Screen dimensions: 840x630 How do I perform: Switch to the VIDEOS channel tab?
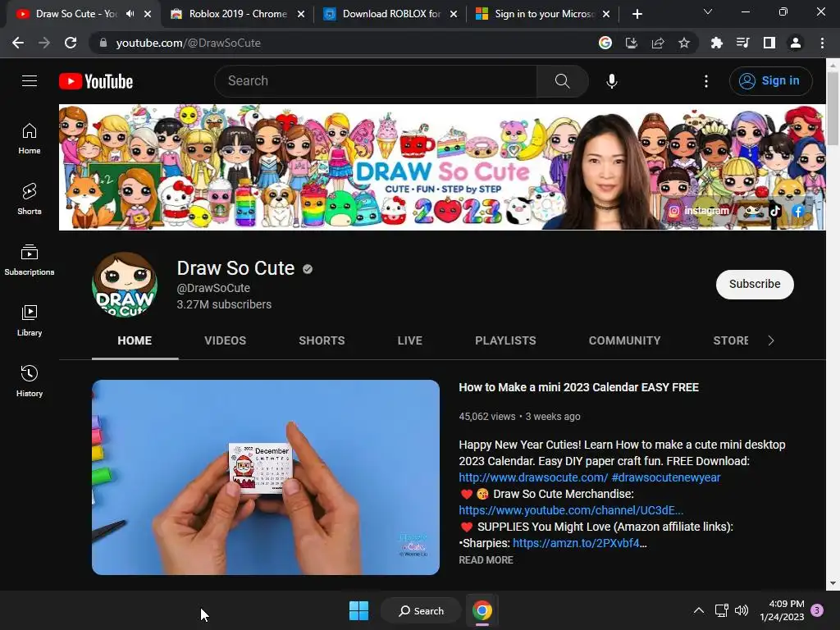225,340
